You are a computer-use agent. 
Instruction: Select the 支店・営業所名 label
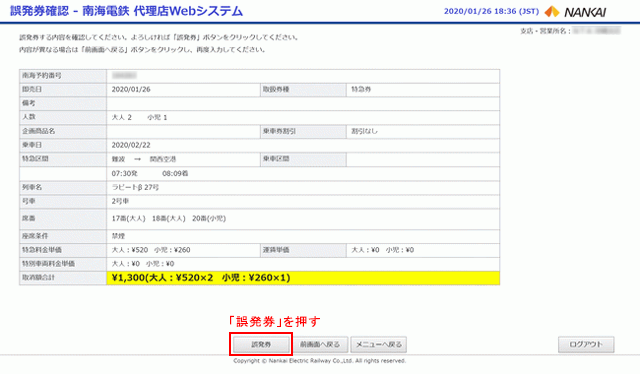(545, 31)
